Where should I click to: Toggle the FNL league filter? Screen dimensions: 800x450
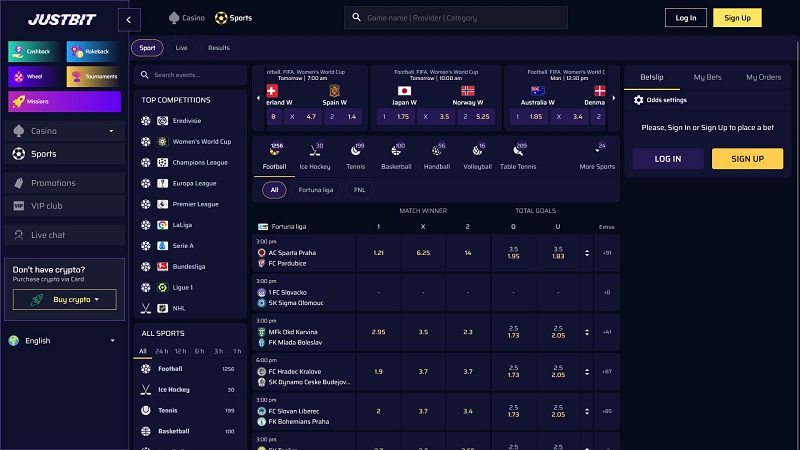click(359, 189)
